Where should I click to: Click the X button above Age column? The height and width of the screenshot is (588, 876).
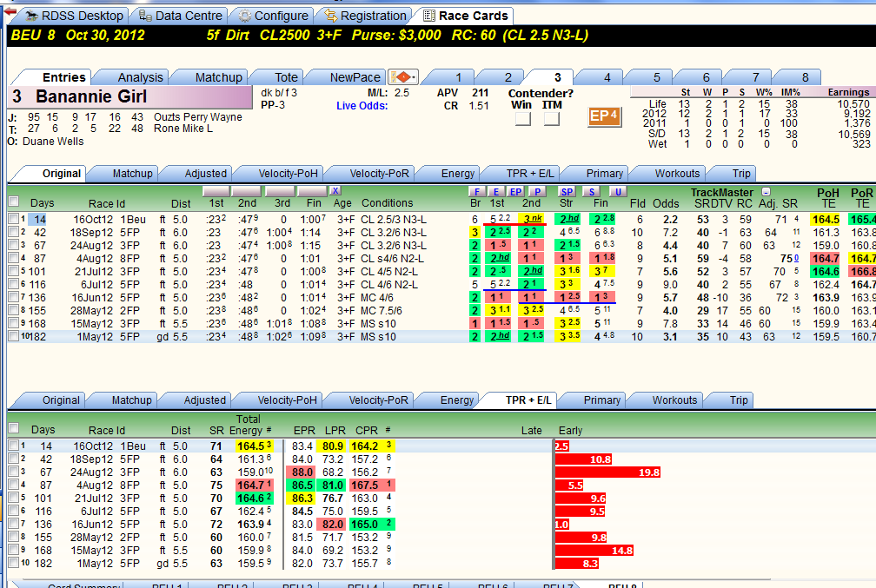[x=335, y=191]
